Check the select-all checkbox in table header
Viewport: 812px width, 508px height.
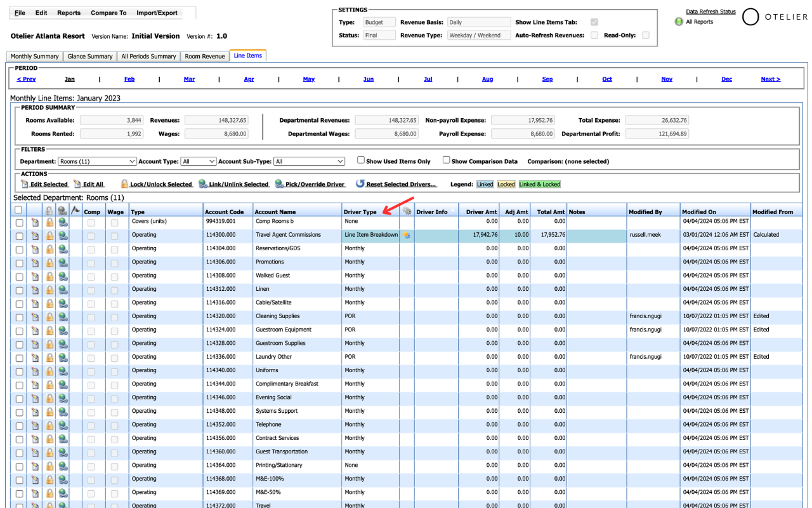click(x=18, y=210)
